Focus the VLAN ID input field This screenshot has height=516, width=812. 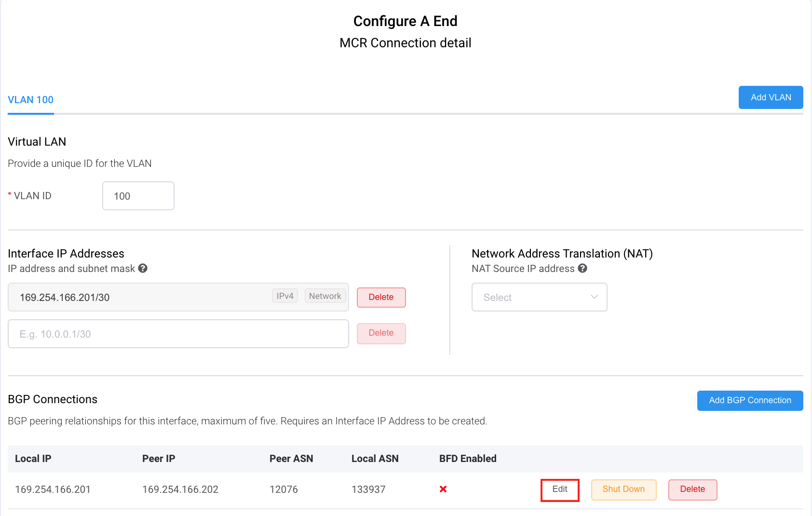pyautogui.click(x=138, y=196)
